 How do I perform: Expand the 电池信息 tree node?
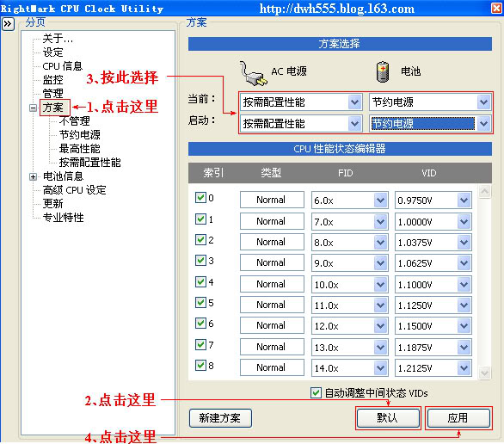click(x=33, y=176)
